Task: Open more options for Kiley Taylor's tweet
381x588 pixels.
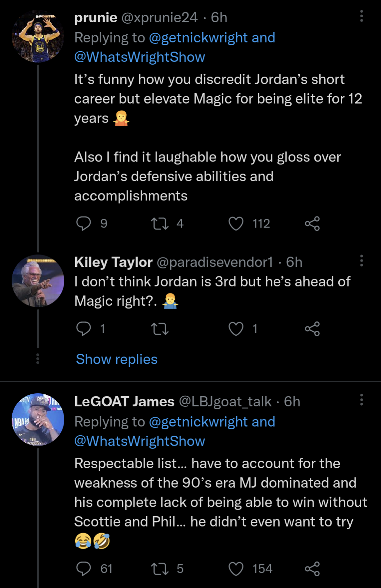Action: point(361,261)
